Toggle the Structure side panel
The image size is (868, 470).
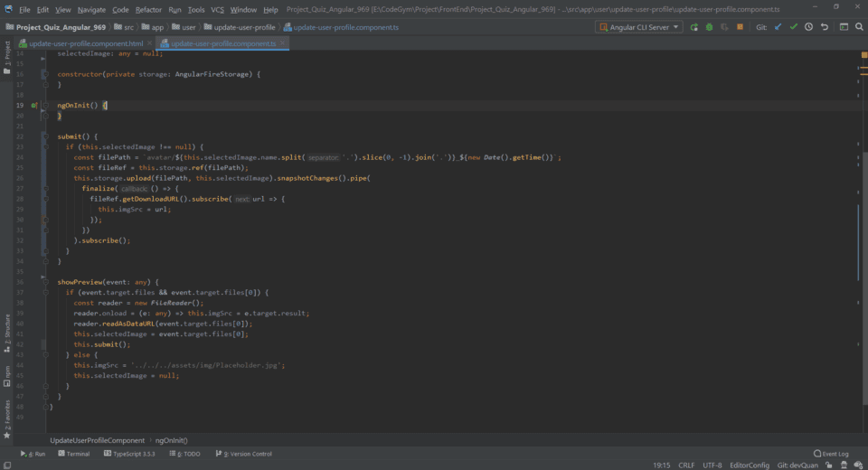coord(7,332)
